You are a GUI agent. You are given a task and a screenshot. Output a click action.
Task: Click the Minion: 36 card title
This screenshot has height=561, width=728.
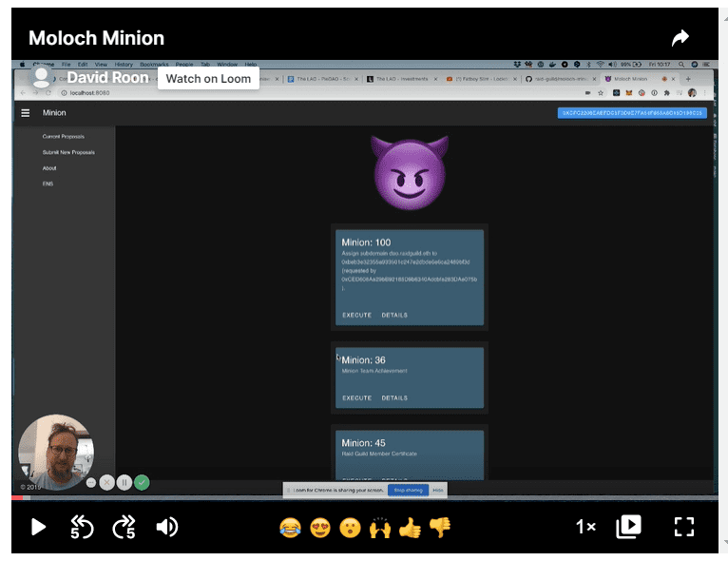pyautogui.click(x=363, y=360)
